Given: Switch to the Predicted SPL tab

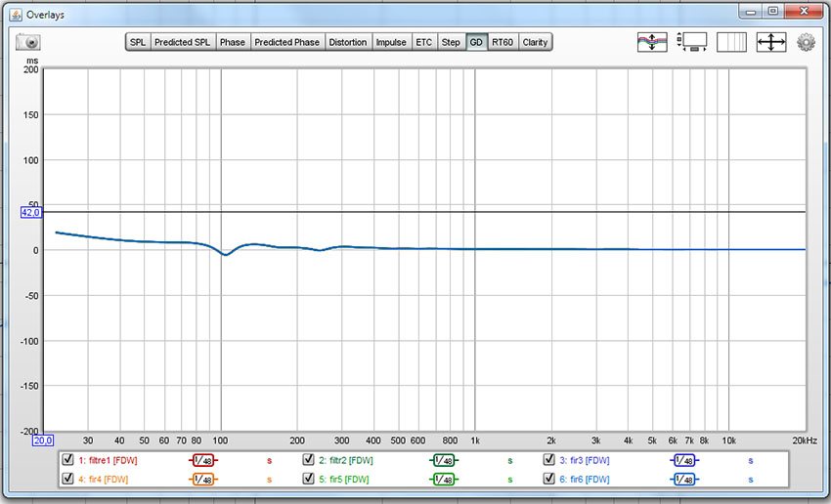Looking at the screenshot, I should [x=182, y=42].
